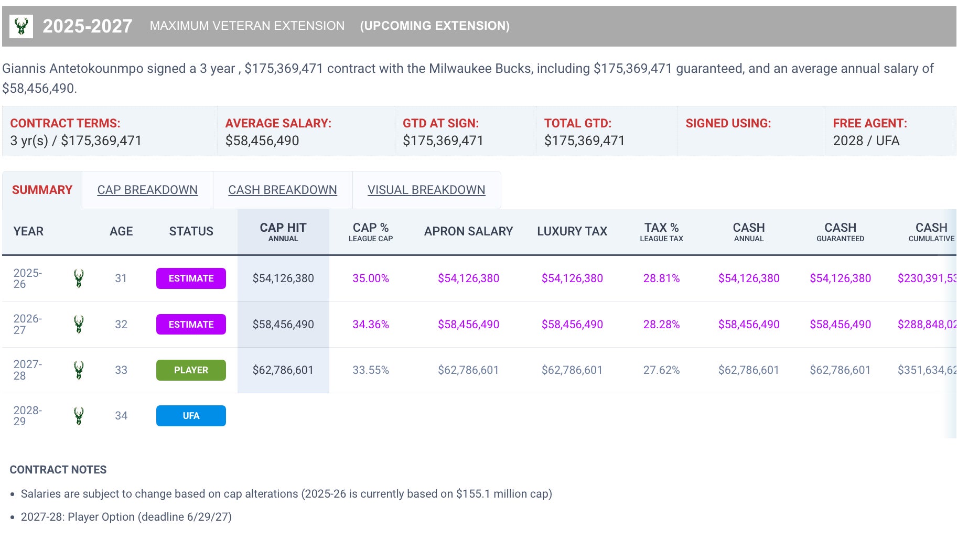The height and width of the screenshot is (560, 968).
Task: Click the Cap % League Cap header
Action: point(370,232)
